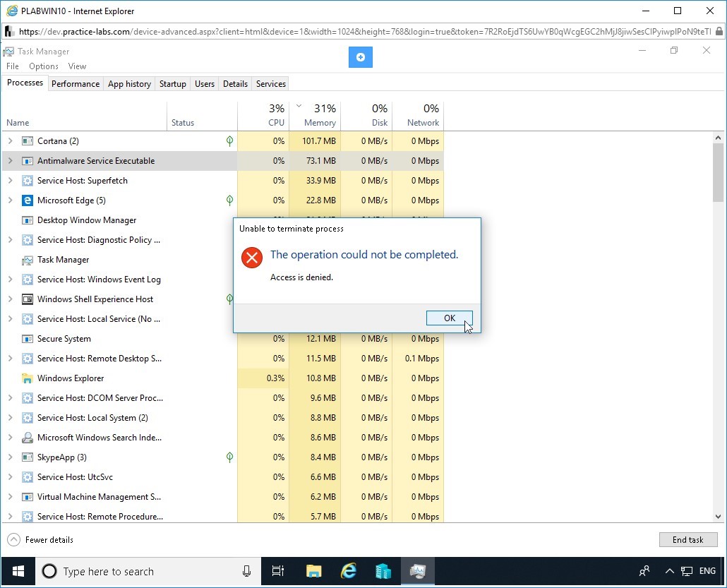
Task: Click the green leaf icon beside SkypeApp
Action: (x=229, y=457)
